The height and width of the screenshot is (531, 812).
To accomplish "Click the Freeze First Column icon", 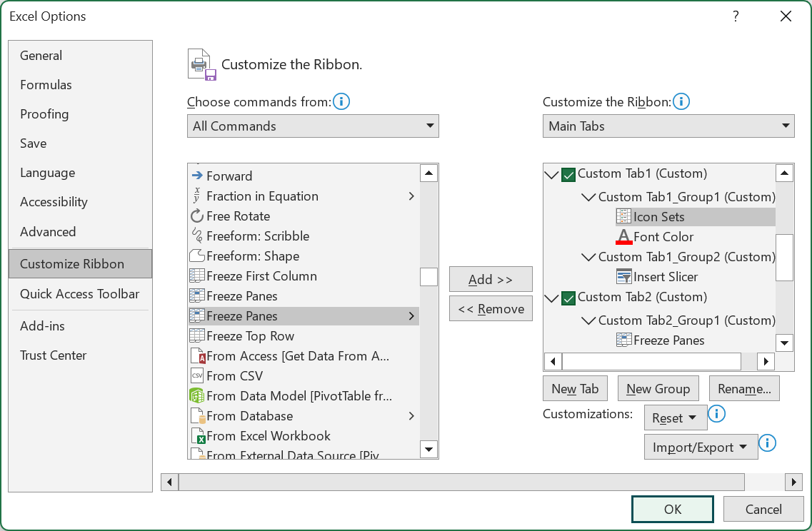I will click(197, 276).
